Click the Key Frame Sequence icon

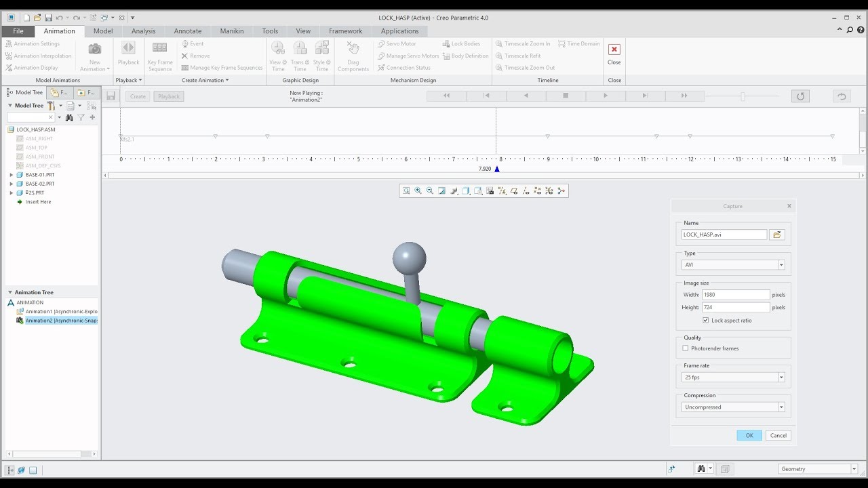(x=160, y=47)
